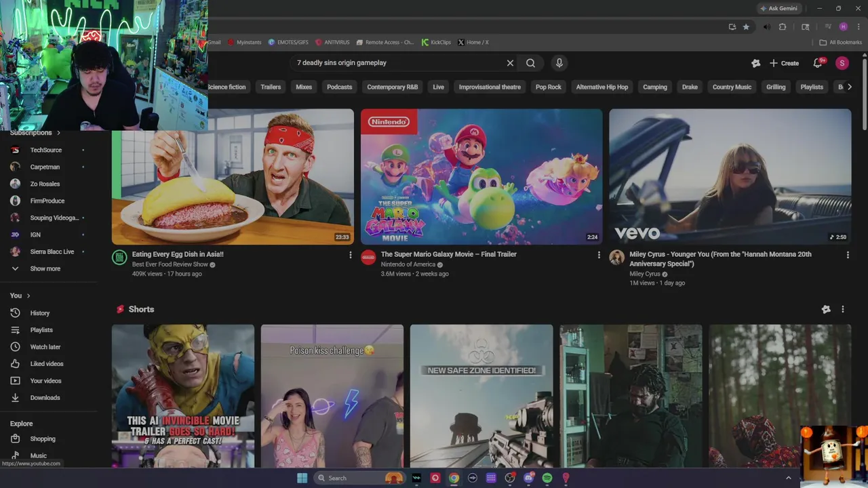This screenshot has width=868, height=488.
Task: Click the Create button
Action: 784,63
